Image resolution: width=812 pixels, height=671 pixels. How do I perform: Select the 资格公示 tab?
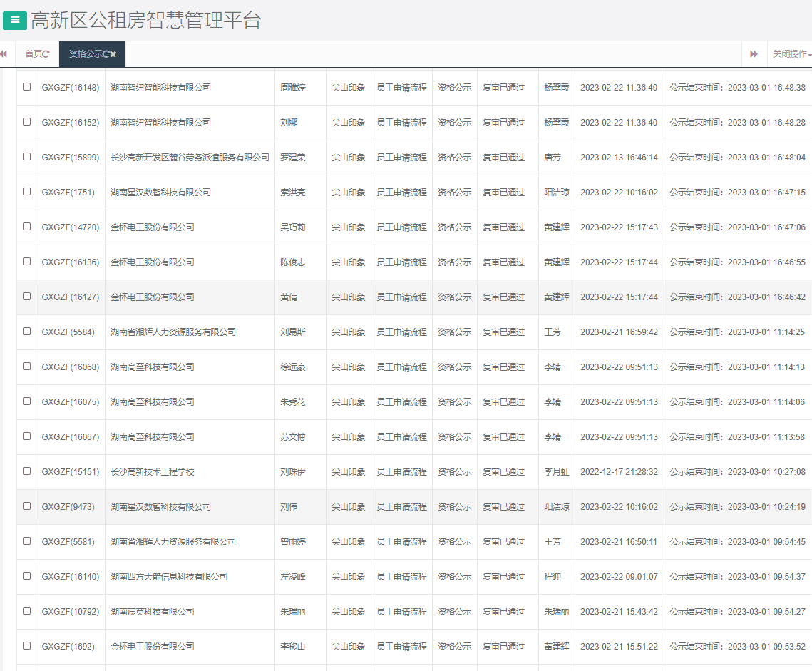click(85, 54)
